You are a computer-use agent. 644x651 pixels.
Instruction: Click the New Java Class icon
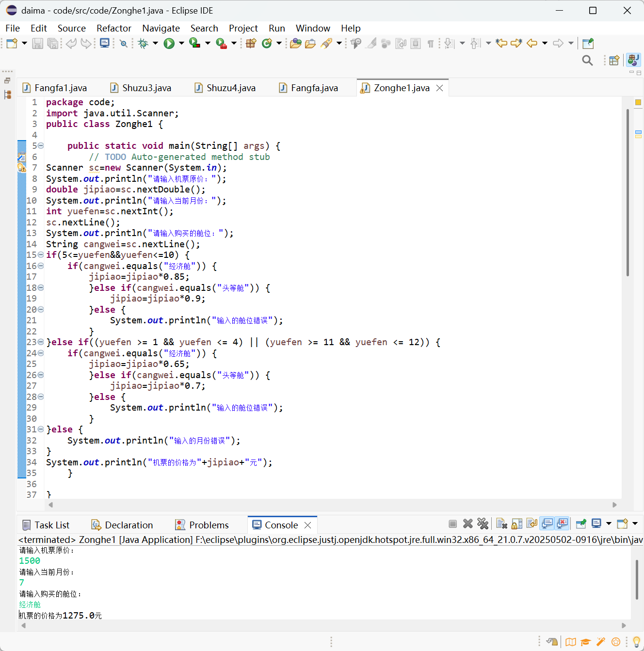point(267,44)
